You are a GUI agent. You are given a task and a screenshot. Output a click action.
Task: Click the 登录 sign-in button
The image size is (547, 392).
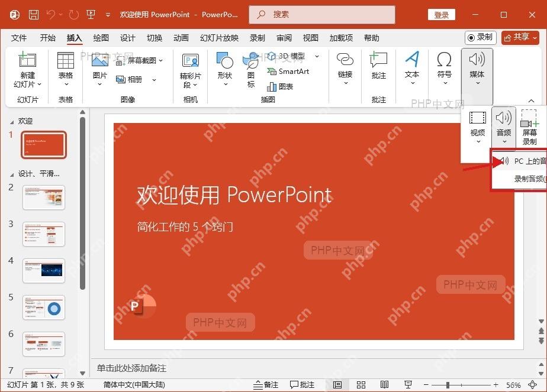point(441,15)
